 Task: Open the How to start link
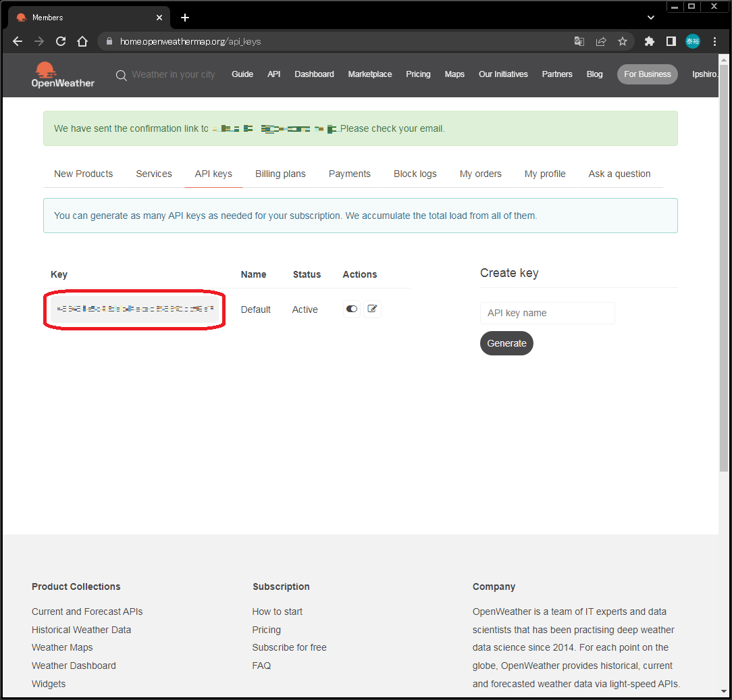(x=278, y=611)
